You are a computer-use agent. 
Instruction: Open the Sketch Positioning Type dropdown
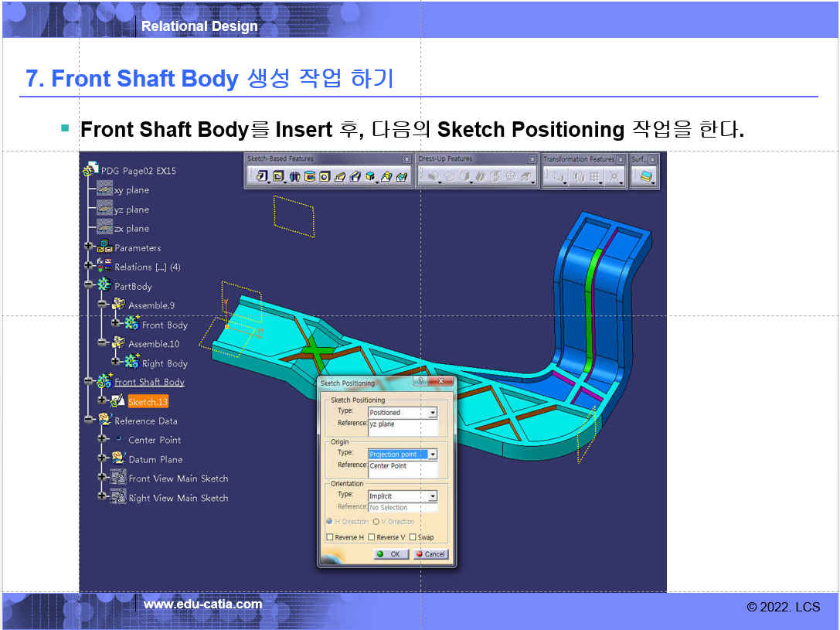(433, 413)
